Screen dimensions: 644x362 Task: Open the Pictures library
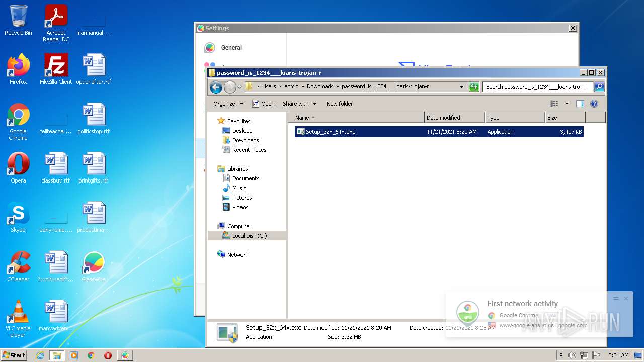click(242, 198)
